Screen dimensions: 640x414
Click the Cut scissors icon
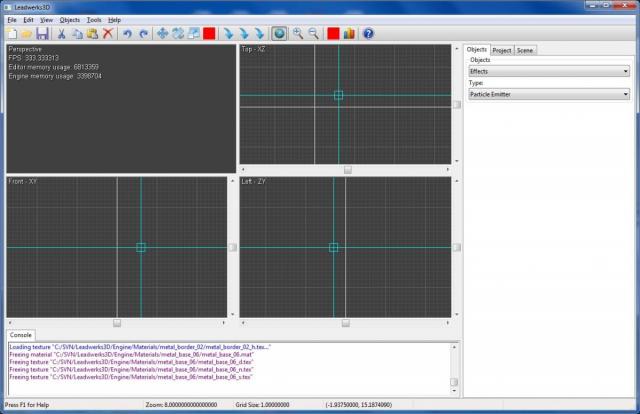pos(61,33)
